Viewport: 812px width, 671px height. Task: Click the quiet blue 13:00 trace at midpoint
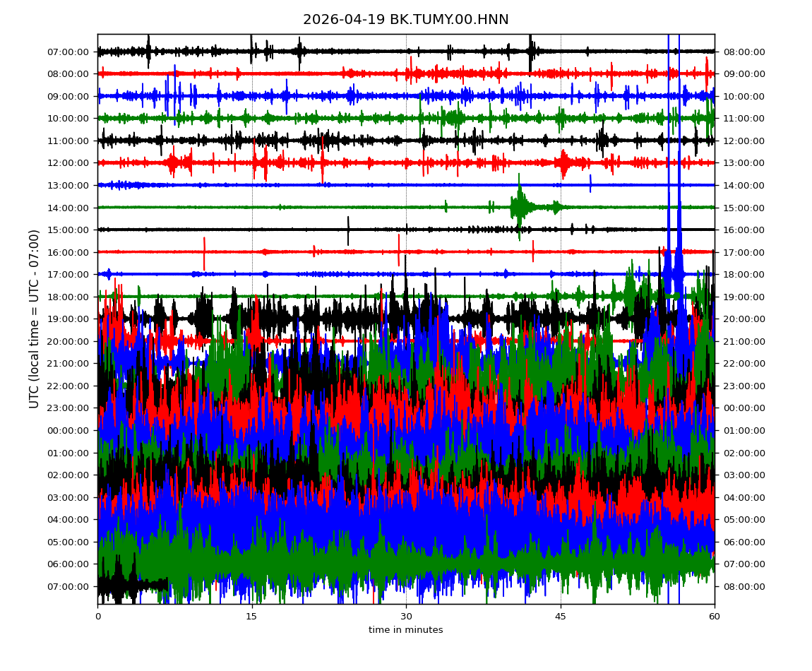tap(406, 185)
